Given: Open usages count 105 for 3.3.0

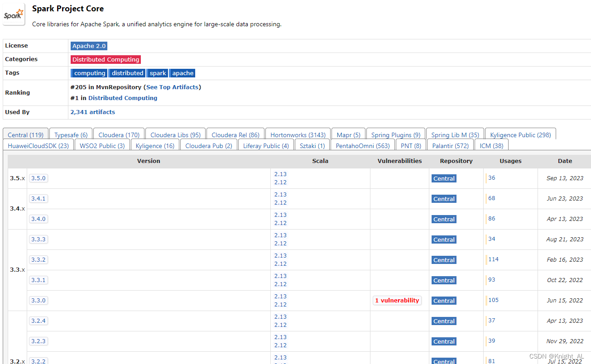Looking at the screenshot, I should (493, 300).
